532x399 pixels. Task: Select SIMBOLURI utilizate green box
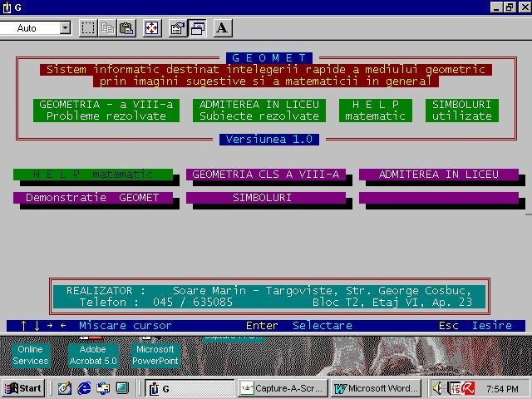click(462, 111)
